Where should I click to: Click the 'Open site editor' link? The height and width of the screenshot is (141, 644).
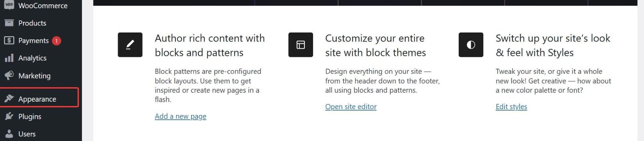(351, 107)
